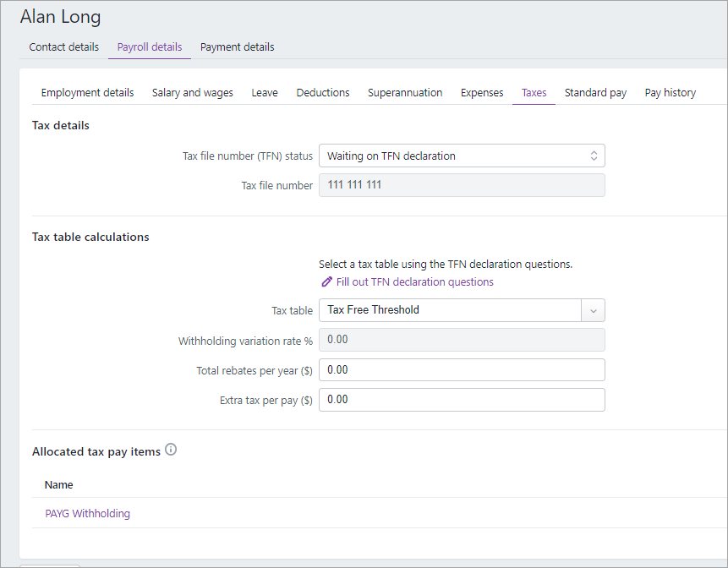Click the Fill out TFN declaration questions link
This screenshot has height=568, width=728.
414,281
